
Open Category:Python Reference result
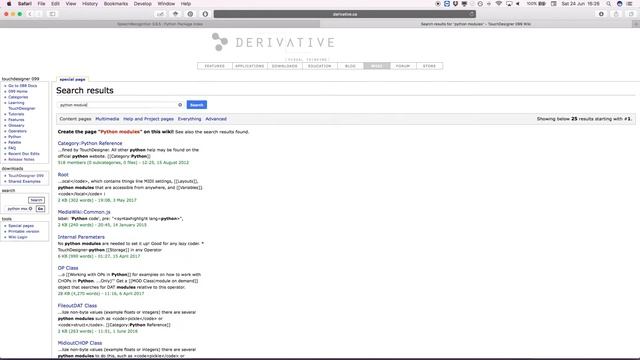coord(90,143)
